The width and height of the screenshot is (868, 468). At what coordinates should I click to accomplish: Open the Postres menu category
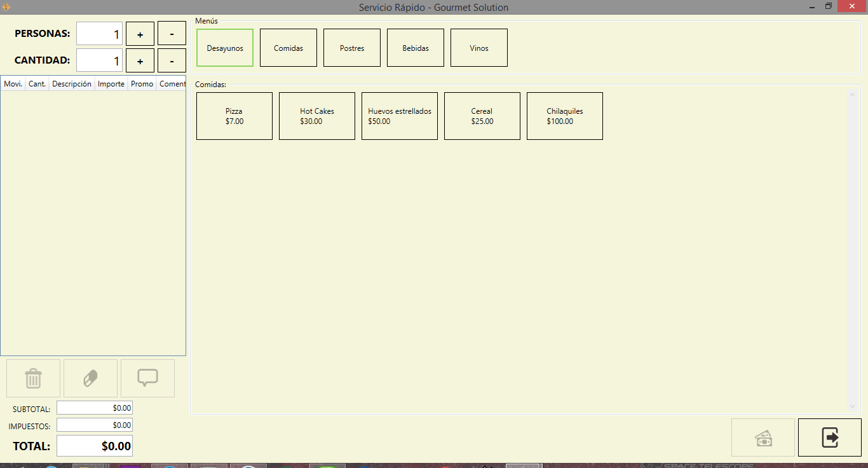(x=352, y=48)
